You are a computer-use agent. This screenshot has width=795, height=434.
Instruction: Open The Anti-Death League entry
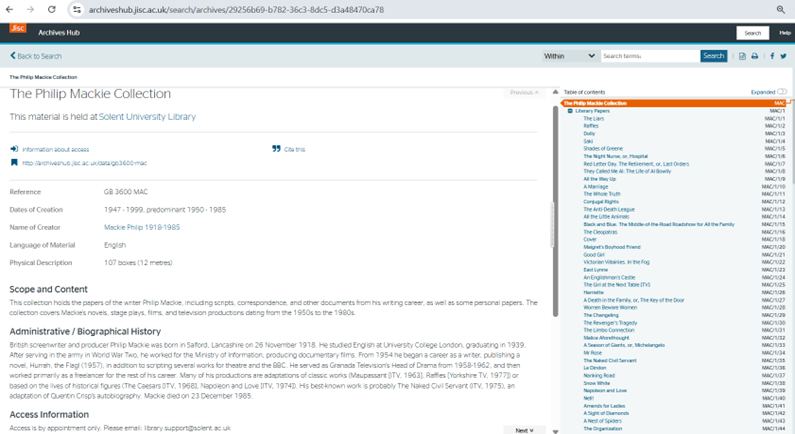tap(608, 209)
